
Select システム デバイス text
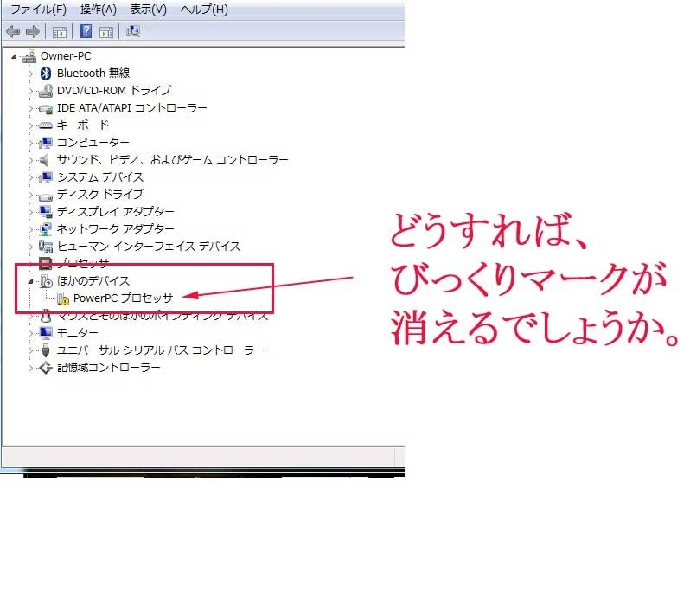pyautogui.click(x=100, y=177)
